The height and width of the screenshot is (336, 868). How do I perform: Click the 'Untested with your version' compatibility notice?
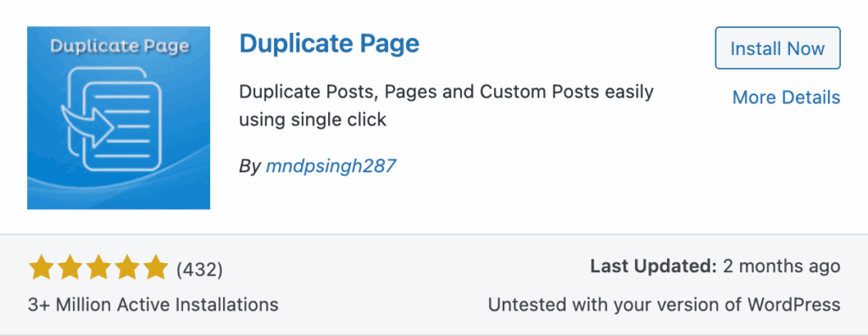click(x=665, y=305)
